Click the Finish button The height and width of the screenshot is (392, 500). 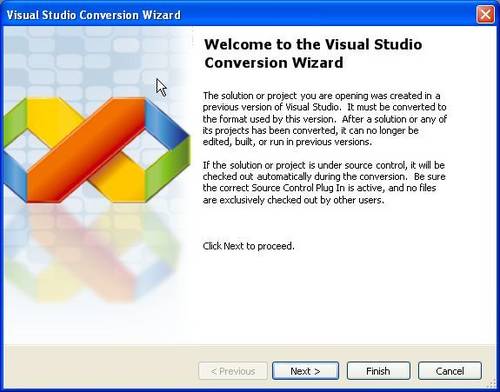[x=378, y=371]
